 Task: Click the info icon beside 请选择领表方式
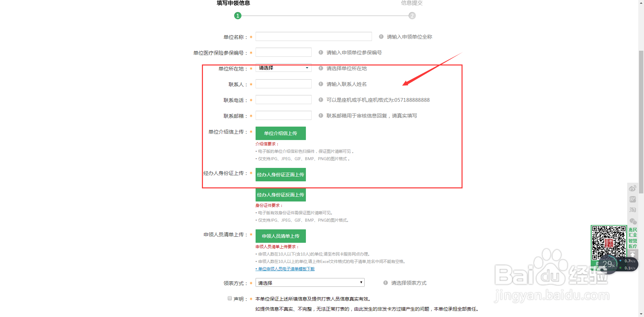click(385, 283)
